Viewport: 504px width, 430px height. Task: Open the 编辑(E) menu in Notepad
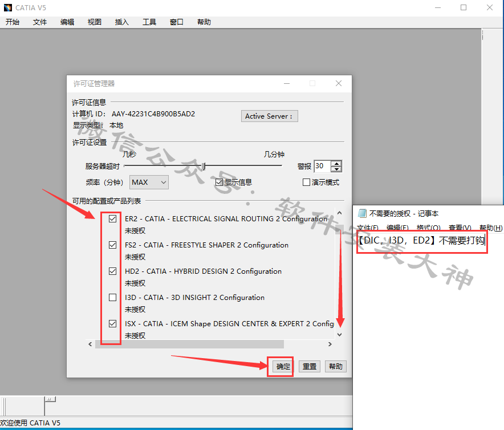397,228
